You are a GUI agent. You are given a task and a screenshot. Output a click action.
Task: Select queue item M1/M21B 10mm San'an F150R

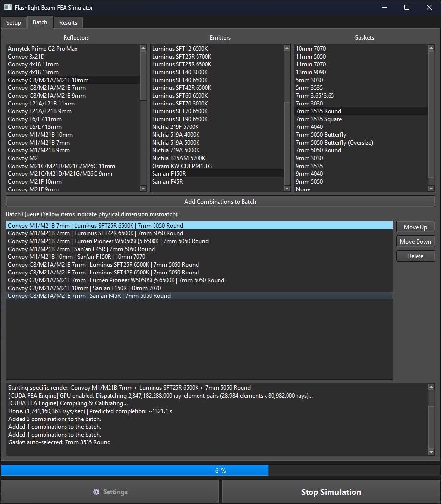[199, 257]
